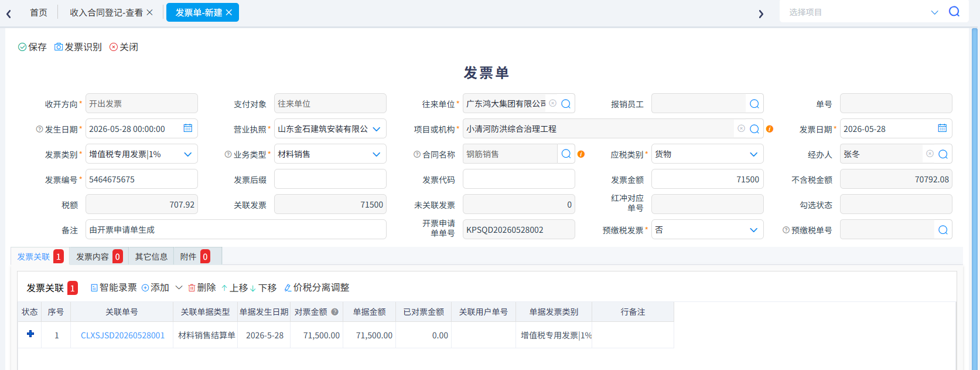Click the 关闭 button
Viewport: 980px width, 370px height.
124,47
